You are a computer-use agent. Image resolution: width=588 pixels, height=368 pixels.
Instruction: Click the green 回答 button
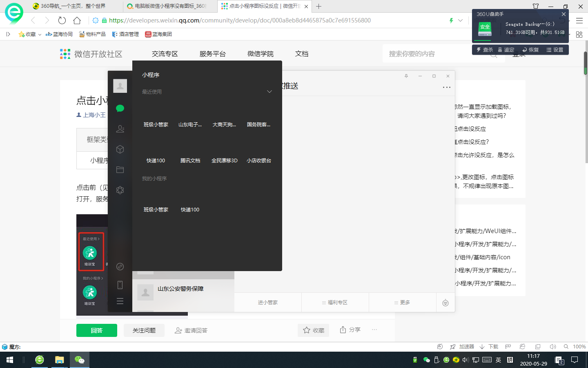[x=97, y=330]
